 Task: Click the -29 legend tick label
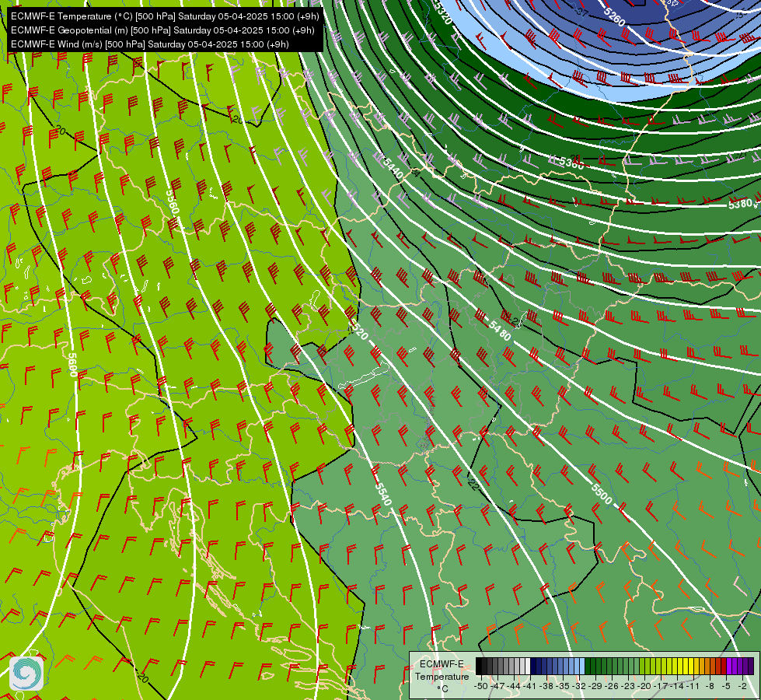pyautogui.click(x=595, y=686)
